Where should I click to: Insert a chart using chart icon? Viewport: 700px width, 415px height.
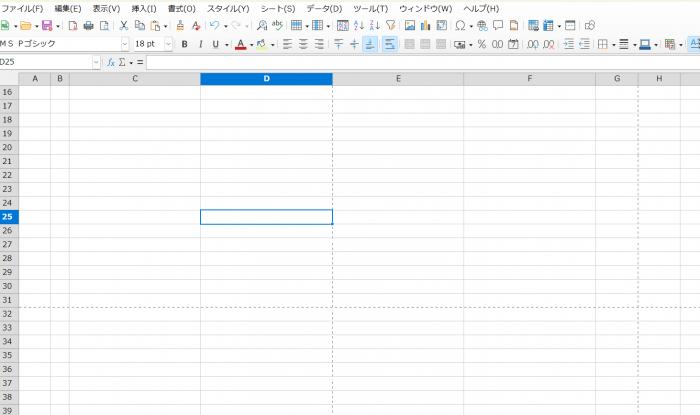click(x=425, y=25)
